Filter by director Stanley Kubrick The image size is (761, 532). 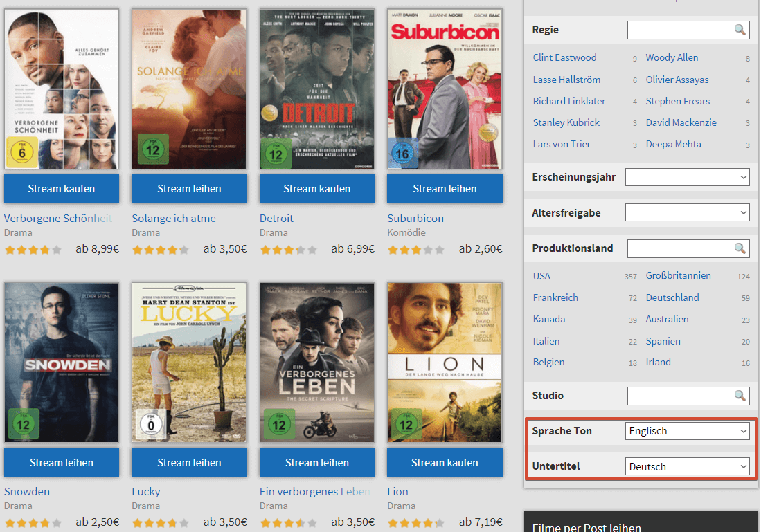(566, 122)
